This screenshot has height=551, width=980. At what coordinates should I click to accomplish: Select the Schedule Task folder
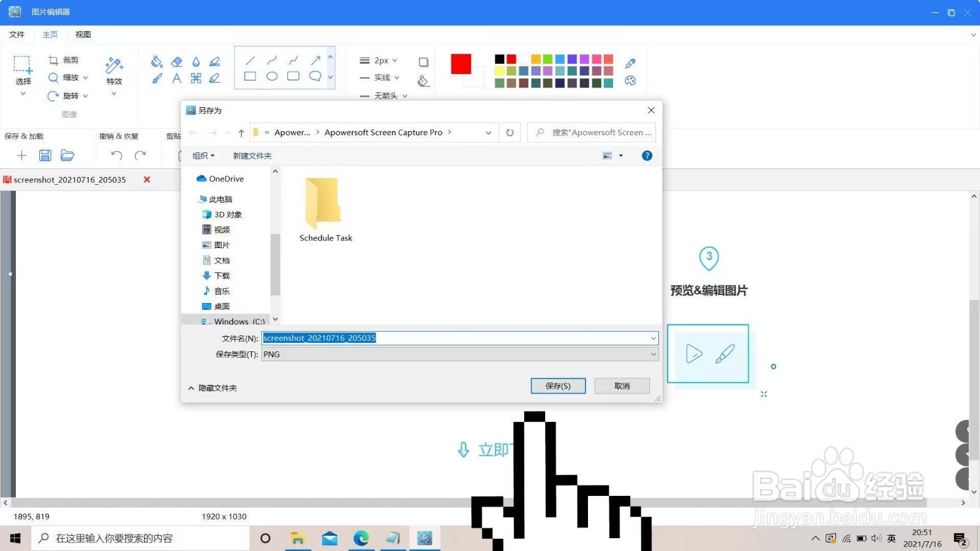click(x=325, y=209)
